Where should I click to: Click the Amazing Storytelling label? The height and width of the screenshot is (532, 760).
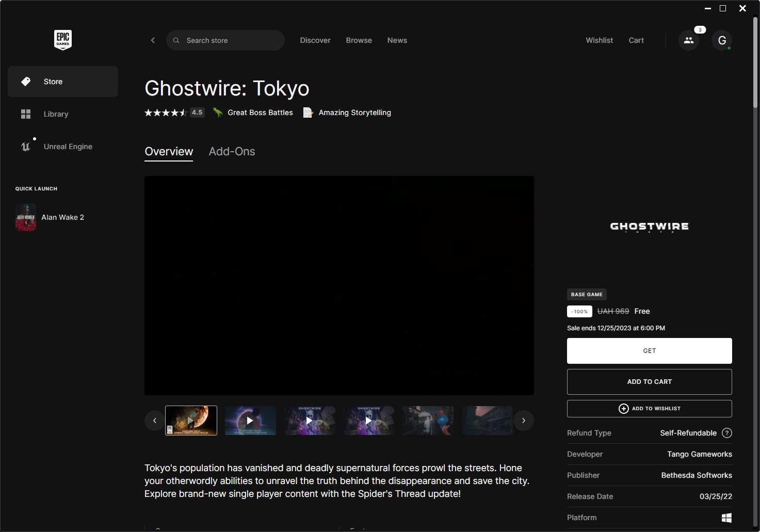tap(355, 112)
